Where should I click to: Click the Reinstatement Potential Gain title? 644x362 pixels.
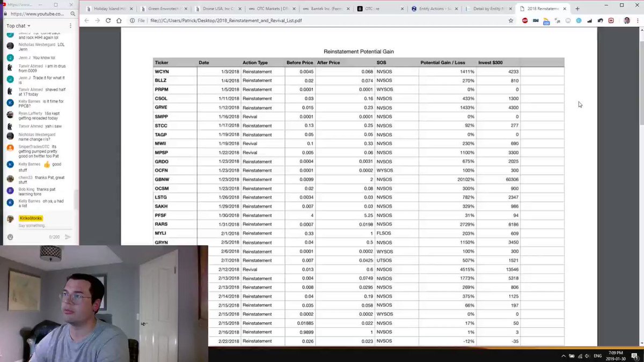pos(359,51)
